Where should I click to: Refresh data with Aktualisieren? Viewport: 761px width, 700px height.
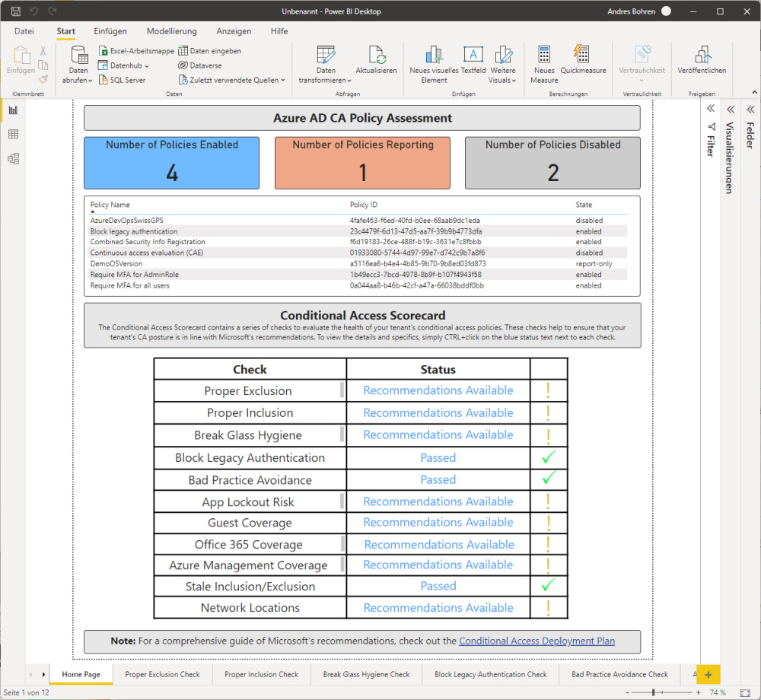(376, 61)
